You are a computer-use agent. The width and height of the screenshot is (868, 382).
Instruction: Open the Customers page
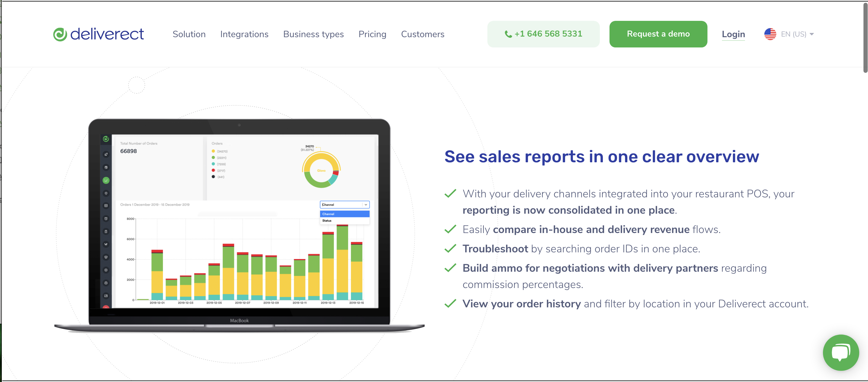tap(423, 34)
